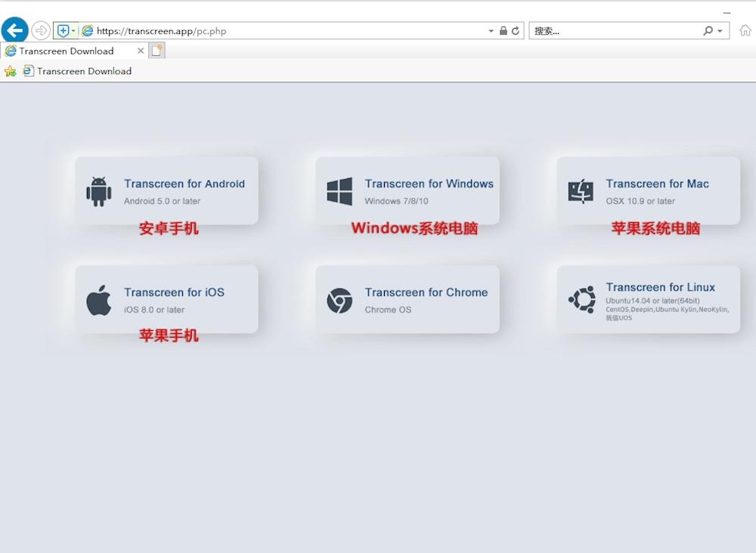Open the search provider dropdown arrow
The height and width of the screenshot is (553, 756).
pyautogui.click(x=720, y=31)
